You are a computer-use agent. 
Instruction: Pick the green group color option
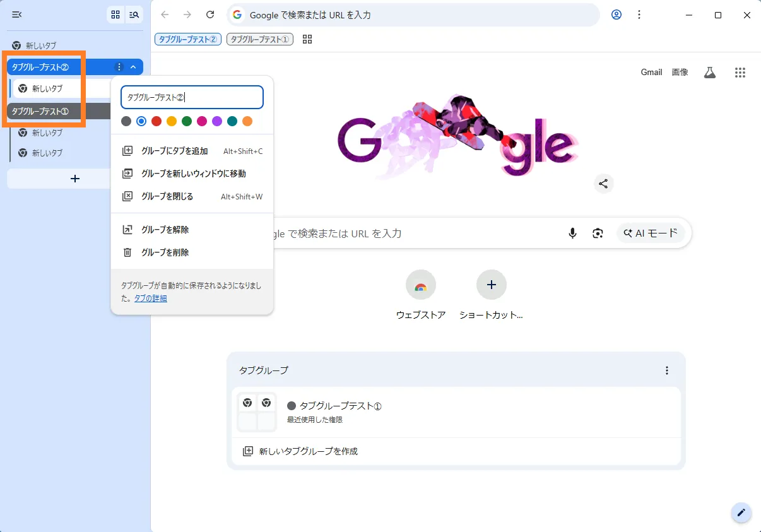pyautogui.click(x=187, y=121)
